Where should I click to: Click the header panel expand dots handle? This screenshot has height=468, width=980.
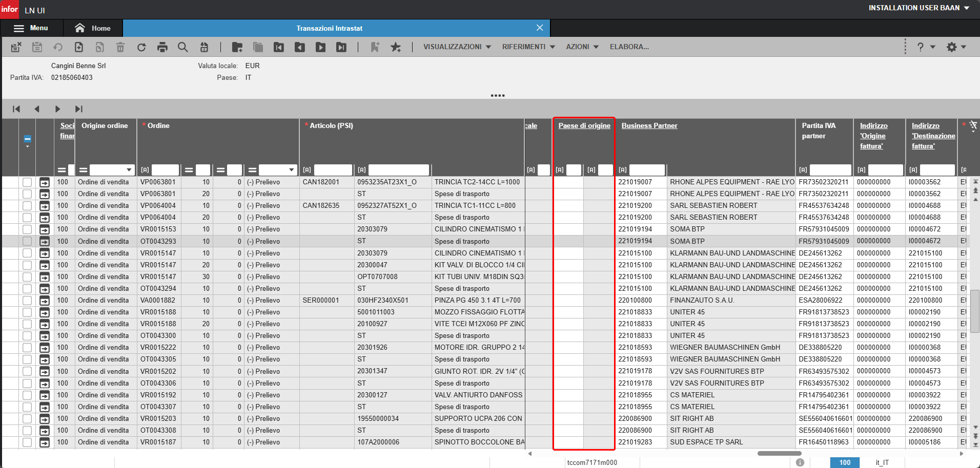[498, 95]
